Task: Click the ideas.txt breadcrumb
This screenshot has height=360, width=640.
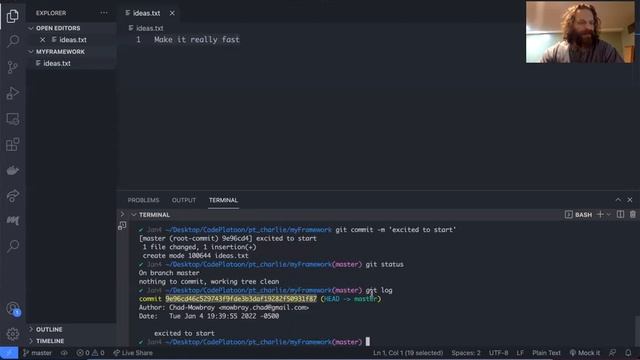Action: point(146,28)
